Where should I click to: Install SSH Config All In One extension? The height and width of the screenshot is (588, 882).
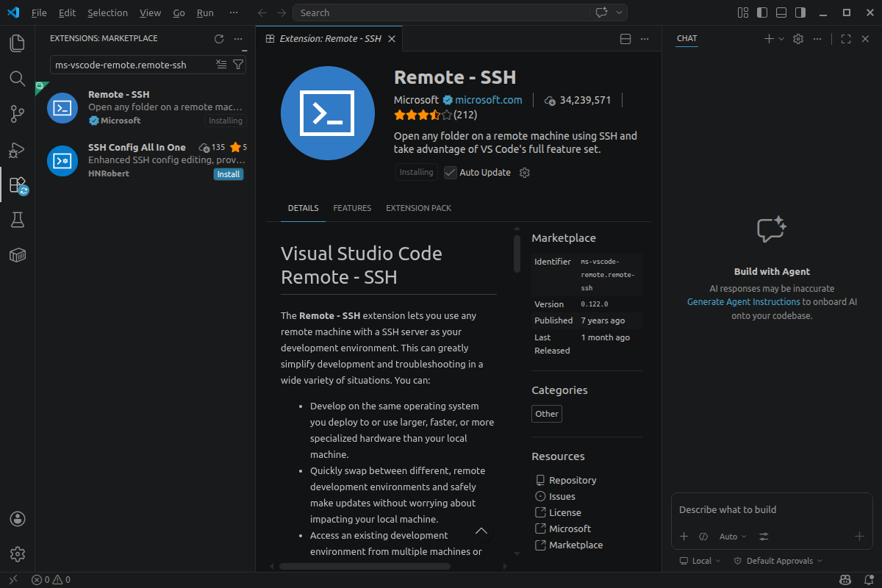point(229,174)
